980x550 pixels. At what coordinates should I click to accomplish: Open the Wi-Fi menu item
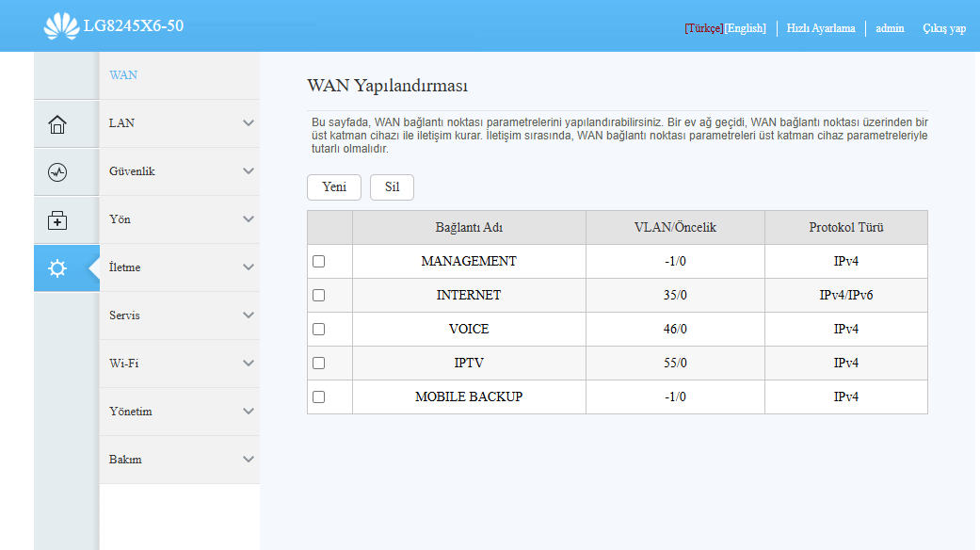[180, 364]
